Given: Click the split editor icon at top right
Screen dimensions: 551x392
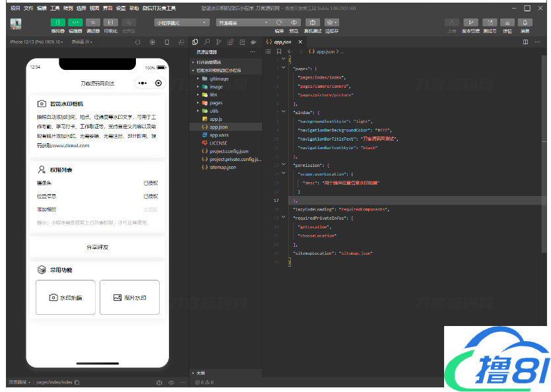Looking at the screenshot, I should (x=525, y=42).
